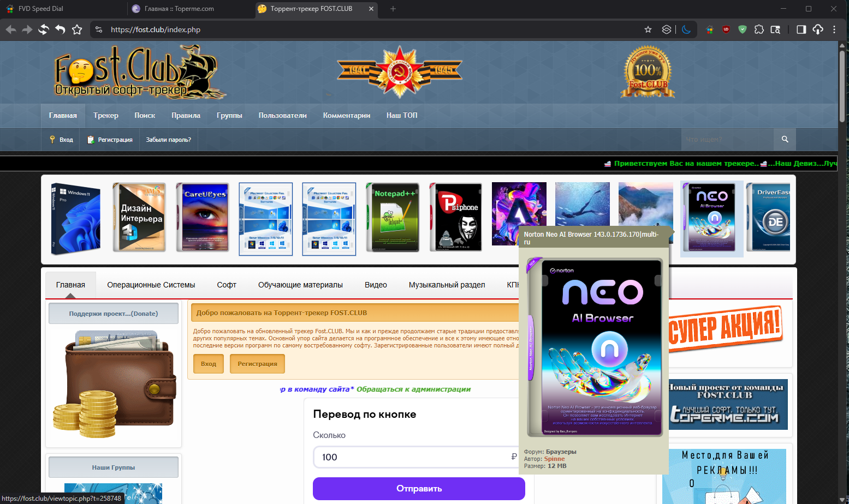Screen dimensions: 849x504
Task: Open the FVD Speed Dial extension icon
Action: 709,29
